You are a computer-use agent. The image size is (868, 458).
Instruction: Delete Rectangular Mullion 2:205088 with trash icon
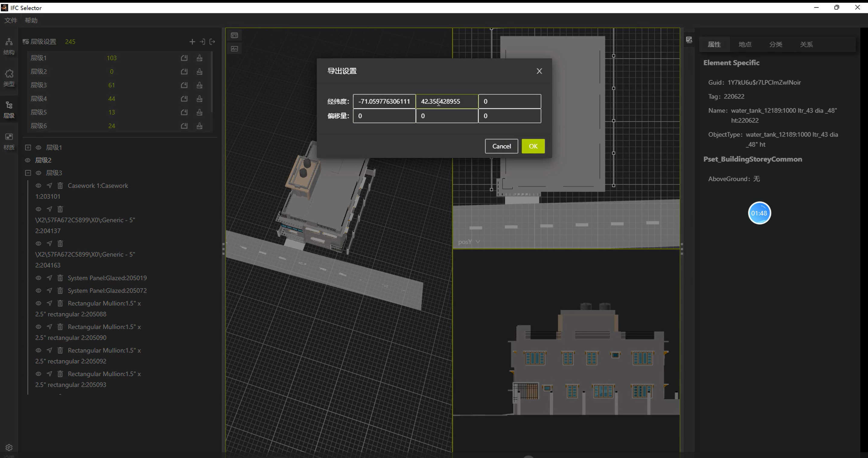pos(60,303)
